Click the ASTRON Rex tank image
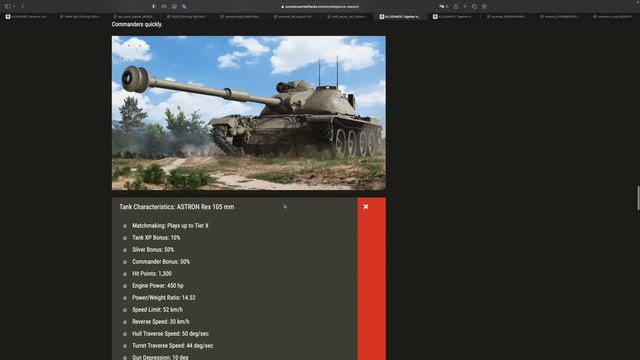Image resolution: width=640 pixels, height=360 pixels. (x=249, y=113)
